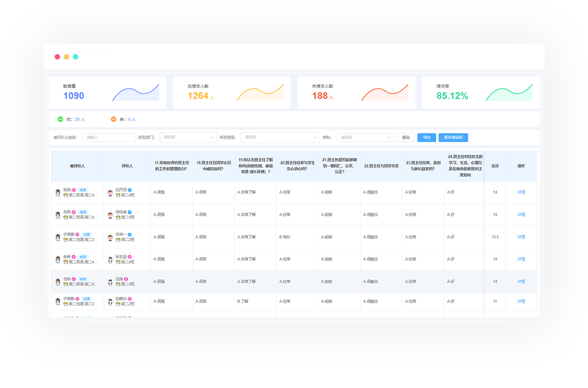Image resolution: width=588 pixels, height=388 pixels.
Task: Click the 地理 subject tag in third row
Action: click(86, 234)
